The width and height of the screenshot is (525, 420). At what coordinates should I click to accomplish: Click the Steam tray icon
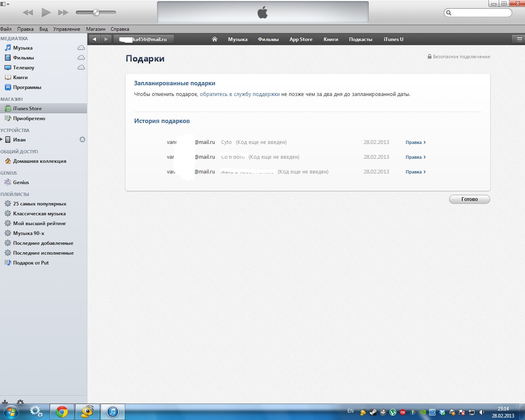coord(373,412)
